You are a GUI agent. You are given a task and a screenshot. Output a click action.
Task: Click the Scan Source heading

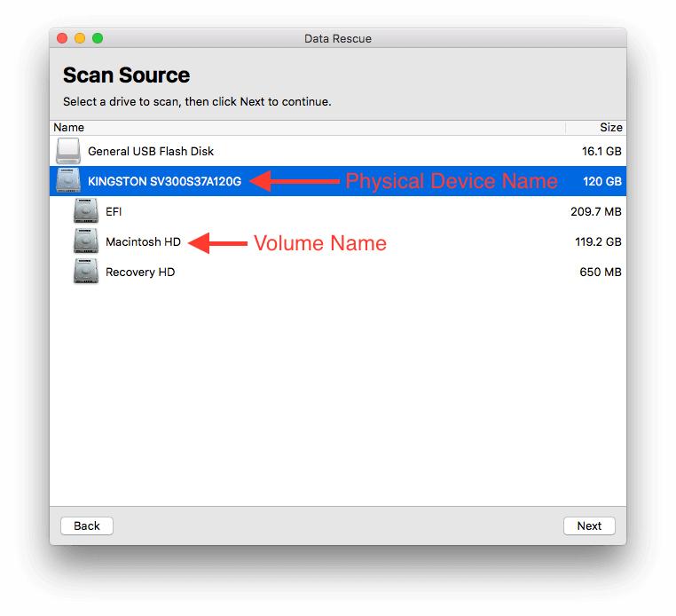(126, 75)
